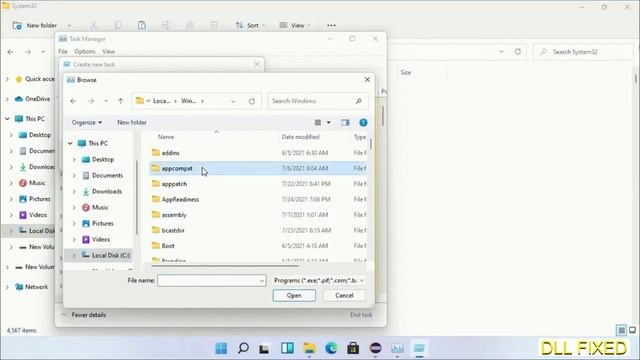Open Task Manager File menu
This screenshot has height=360, width=640.
tap(62, 51)
